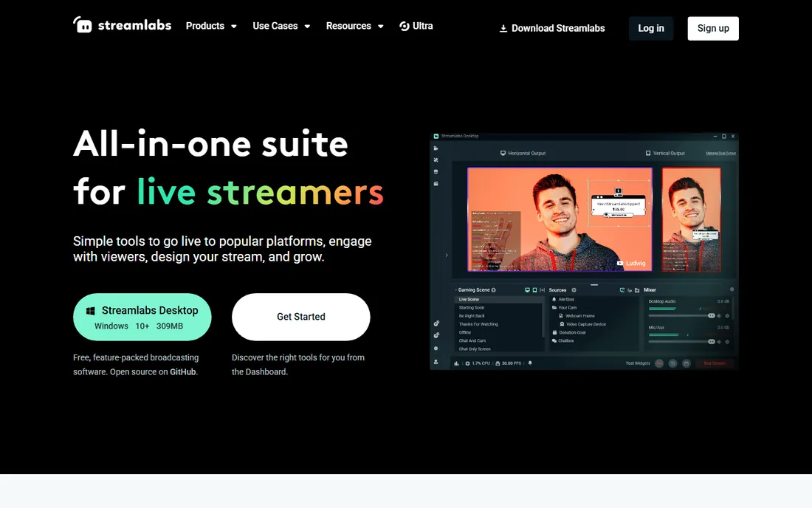Click the End Stream button in preview

[715, 363]
